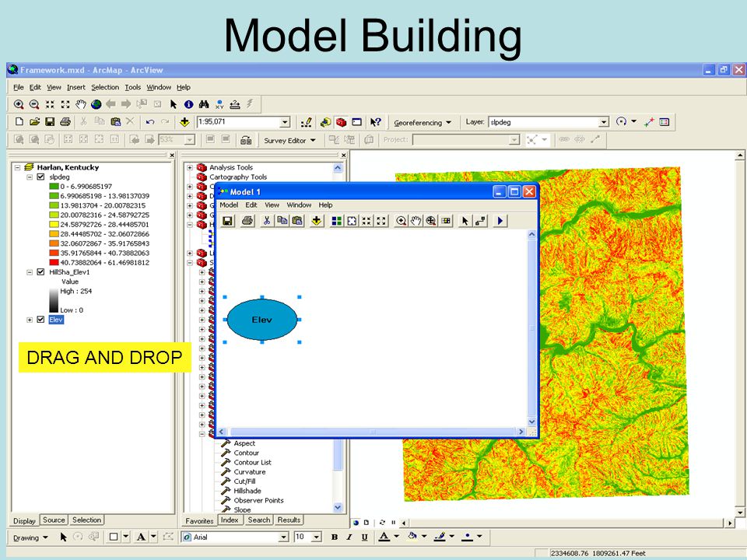Screen dimensions: 747x560
Task: Open the font size 10 dropdown
Action: coord(317,537)
